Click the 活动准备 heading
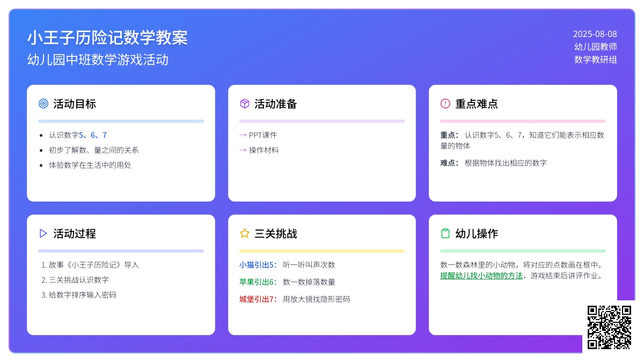 (276, 104)
